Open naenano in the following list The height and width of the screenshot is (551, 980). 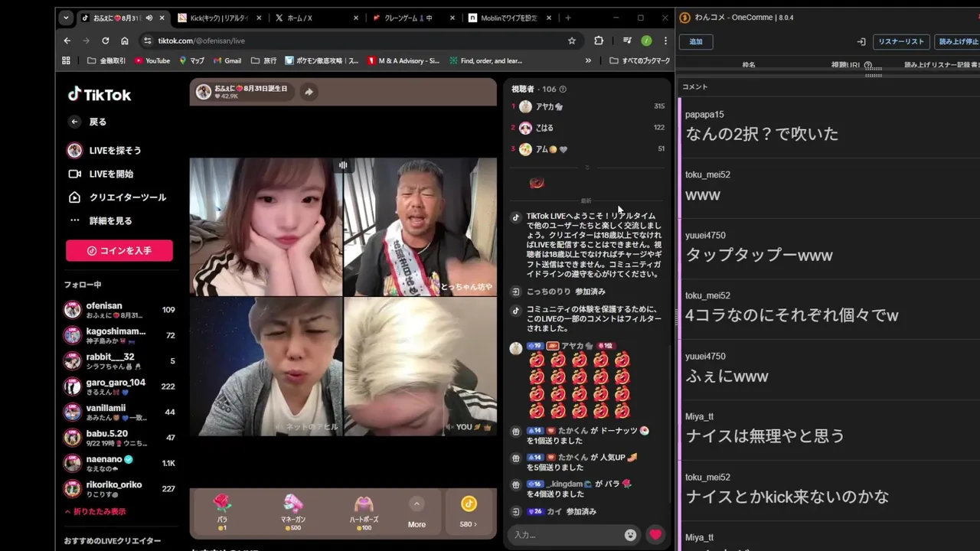pyautogui.click(x=119, y=463)
